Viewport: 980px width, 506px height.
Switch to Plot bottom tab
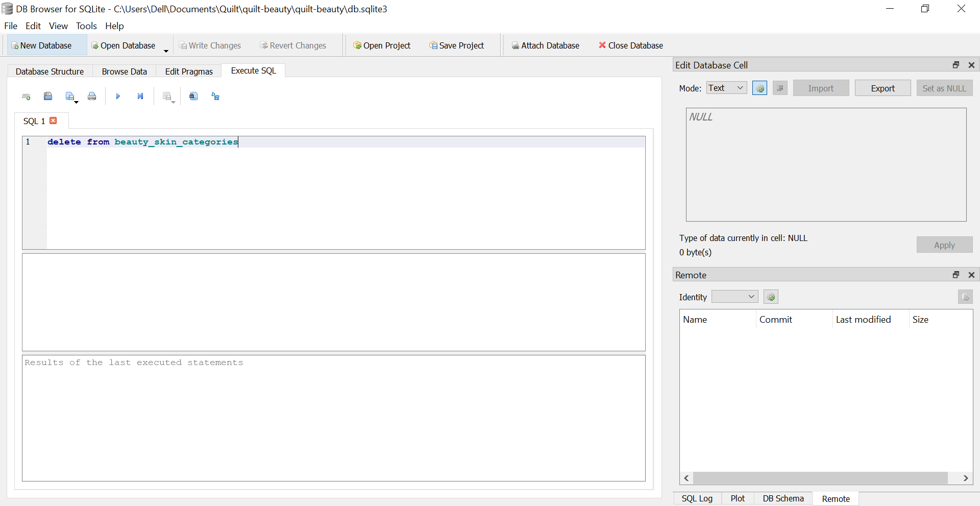coord(738,498)
